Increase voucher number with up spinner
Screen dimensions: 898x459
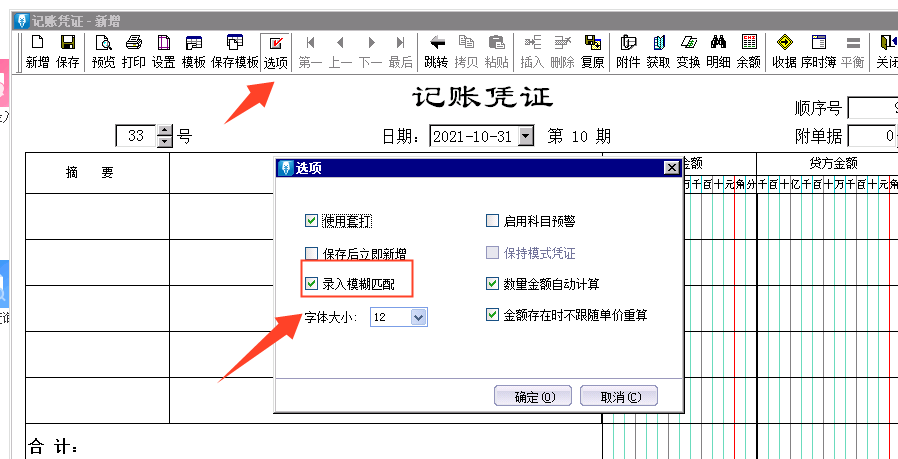pyautogui.click(x=165, y=131)
